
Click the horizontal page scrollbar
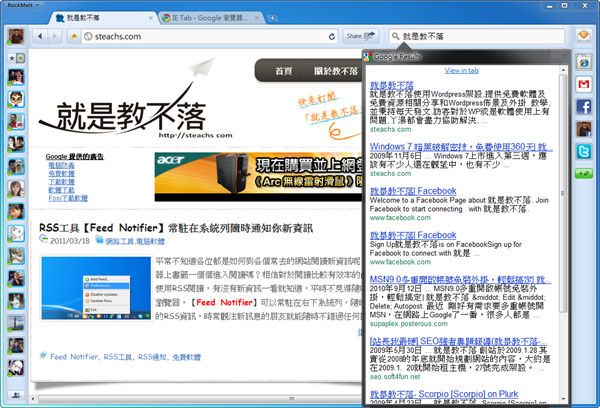click(x=199, y=399)
